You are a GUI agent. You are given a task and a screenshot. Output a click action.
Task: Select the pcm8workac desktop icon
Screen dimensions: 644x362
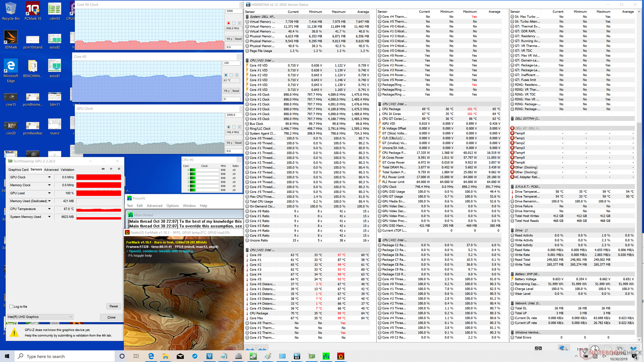[x=33, y=128]
